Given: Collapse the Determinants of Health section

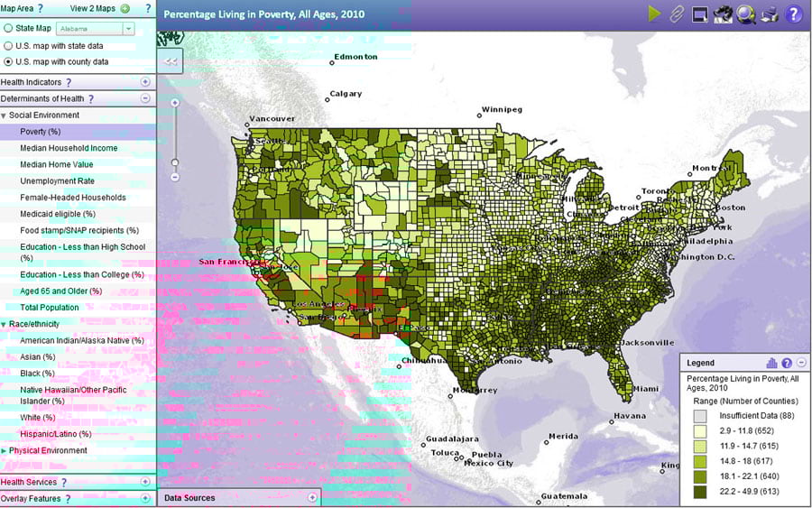Looking at the screenshot, I should point(145,98).
